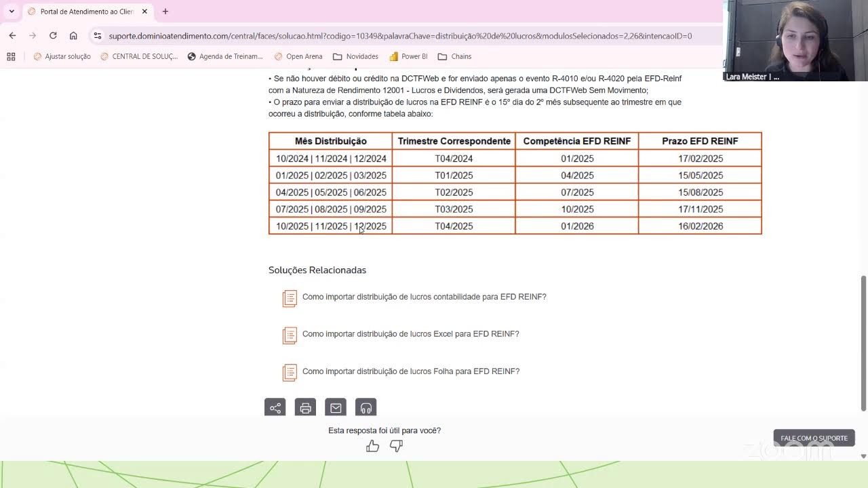
Task: Close the Portal de Atendimento tab
Action: click(144, 12)
